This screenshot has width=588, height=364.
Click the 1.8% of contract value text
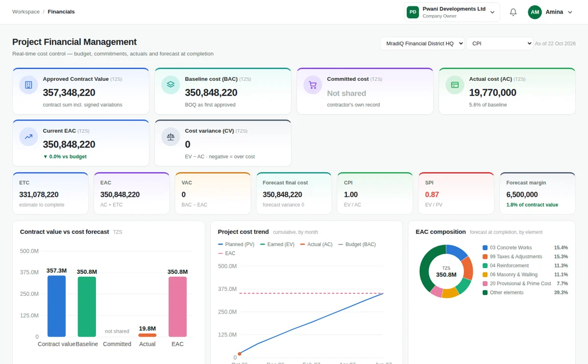pyautogui.click(x=532, y=205)
